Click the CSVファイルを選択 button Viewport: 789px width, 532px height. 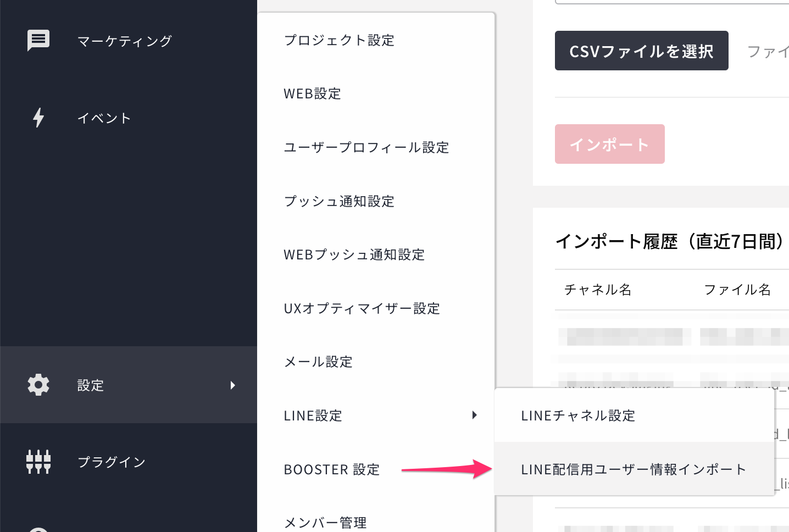click(x=641, y=51)
